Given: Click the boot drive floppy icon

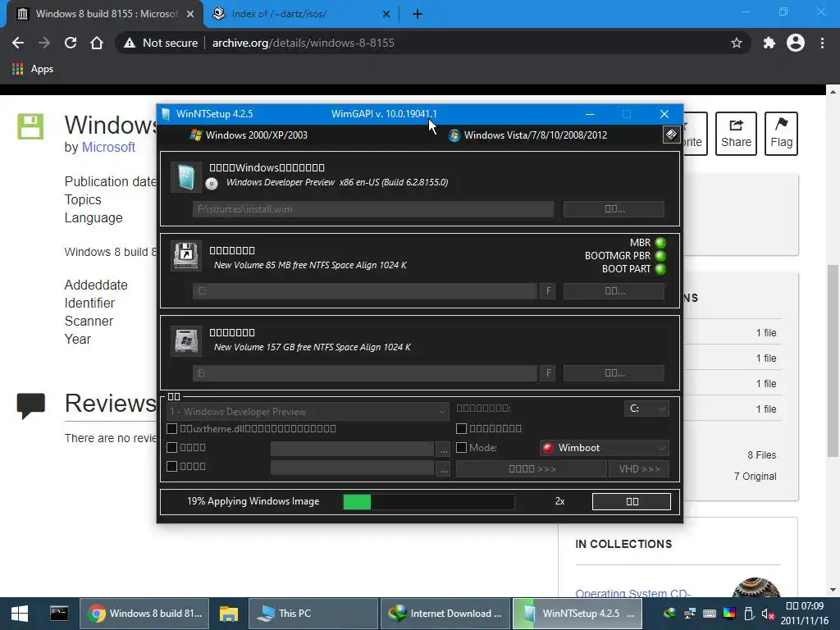Looking at the screenshot, I should pyautogui.click(x=186, y=256).
